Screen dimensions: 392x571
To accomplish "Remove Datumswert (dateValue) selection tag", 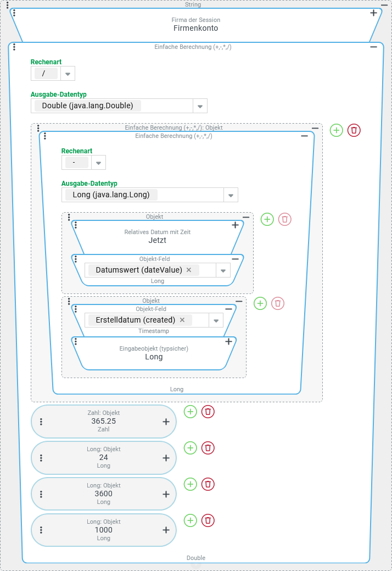I will (x=189, y=270).
